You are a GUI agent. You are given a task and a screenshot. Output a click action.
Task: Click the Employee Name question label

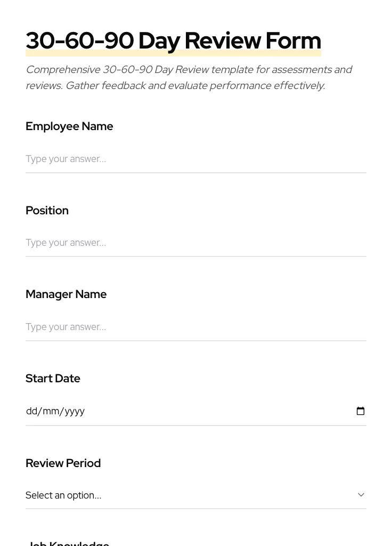click(69, 126)
